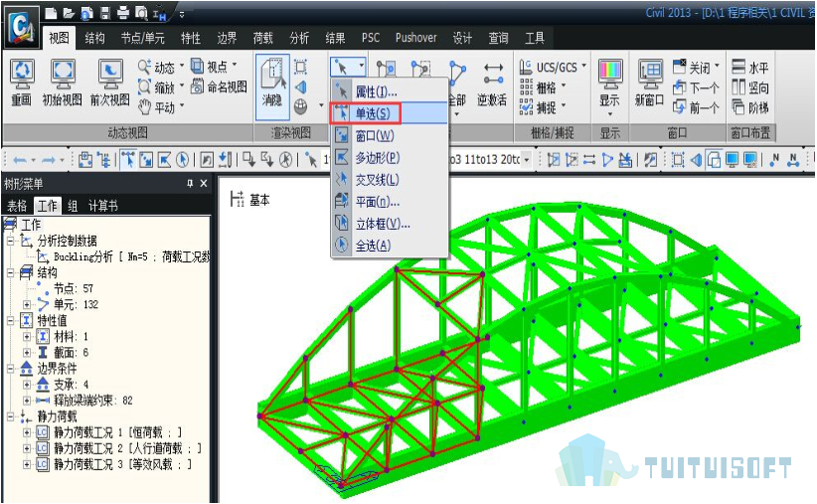Expand the 材料: 1 tree node
This screenshot has width=817, height=504.
tap(27, 337)
